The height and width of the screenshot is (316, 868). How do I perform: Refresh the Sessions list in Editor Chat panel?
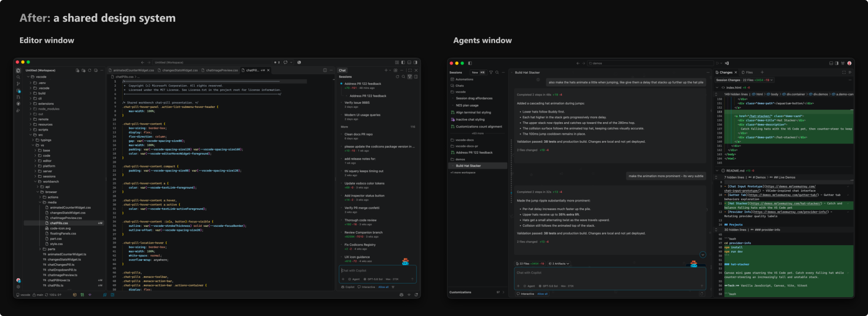pos(397,77)
